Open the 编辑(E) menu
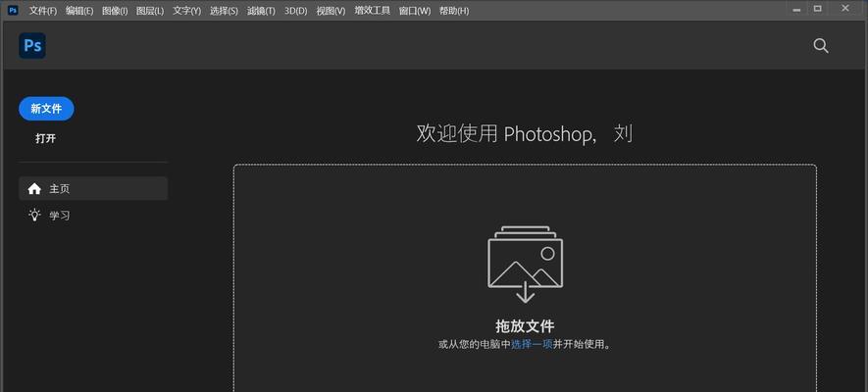 click(x=79, y=11)
